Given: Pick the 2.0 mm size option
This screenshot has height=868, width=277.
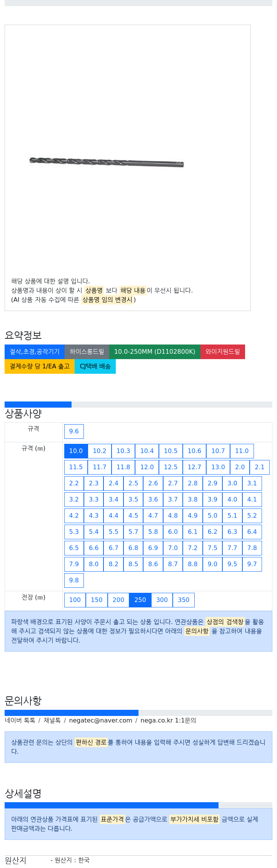Looking at the screenshot, I should 240,467.
